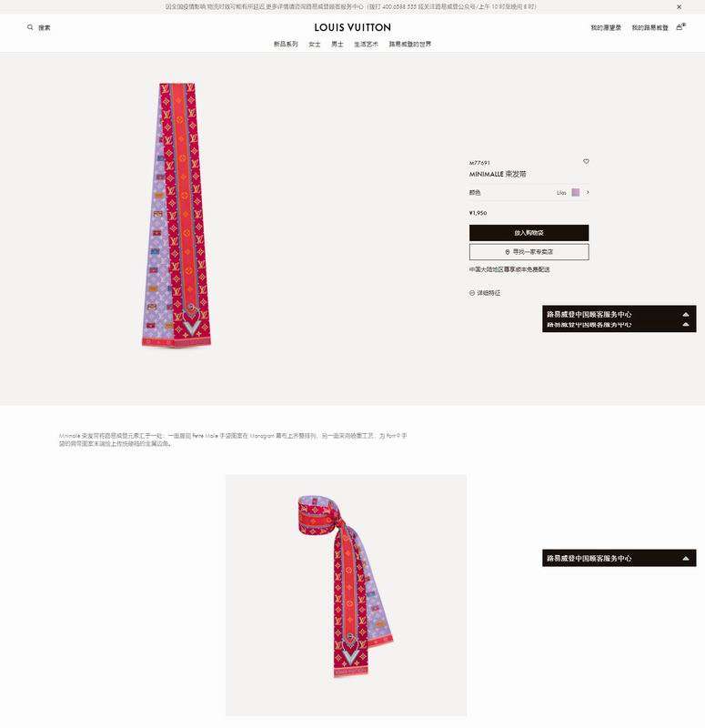
Task: Open the 男士 menu
Action: (x=337, y=44)
